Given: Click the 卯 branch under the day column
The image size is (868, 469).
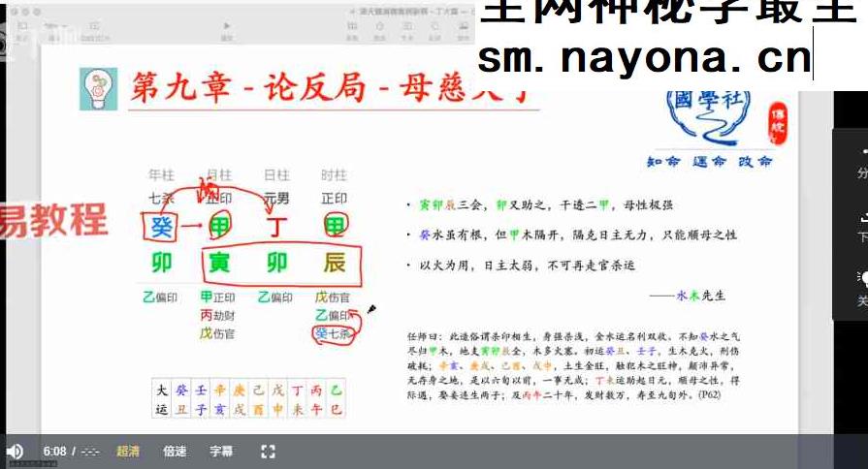Looking at the screenshot, I should click(276, 263).
